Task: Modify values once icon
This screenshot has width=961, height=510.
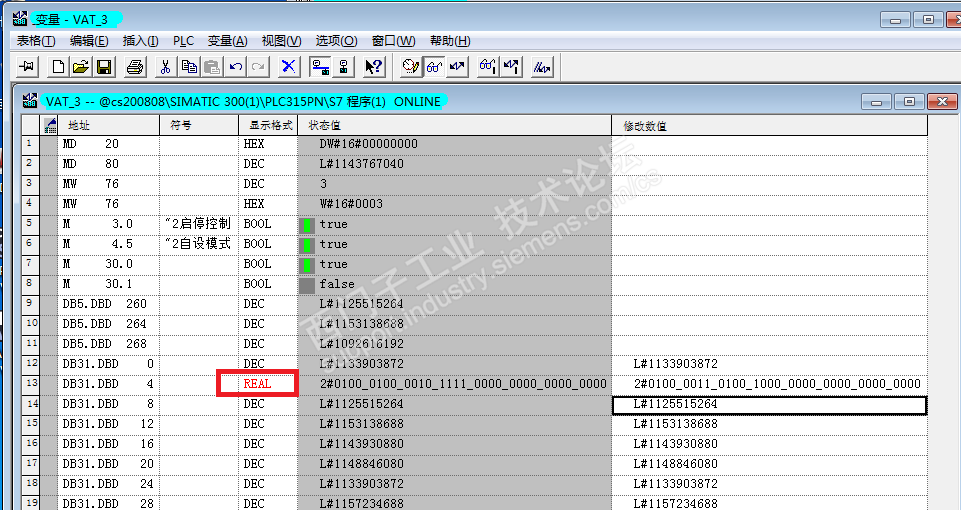Action: point(511,66)
